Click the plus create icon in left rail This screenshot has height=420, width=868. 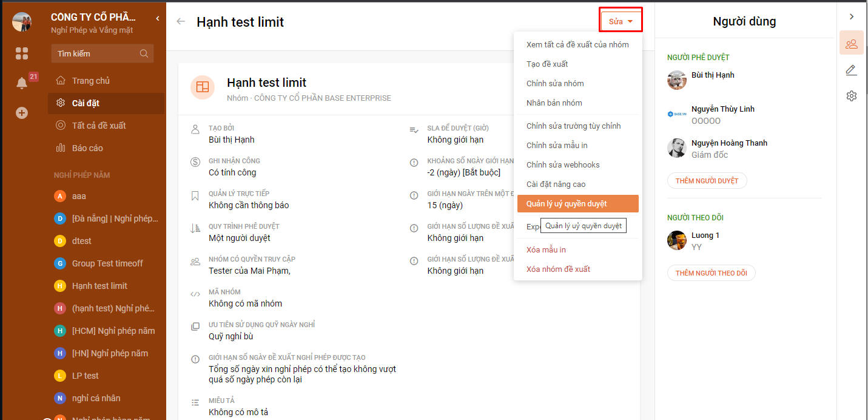click(22, 113)
